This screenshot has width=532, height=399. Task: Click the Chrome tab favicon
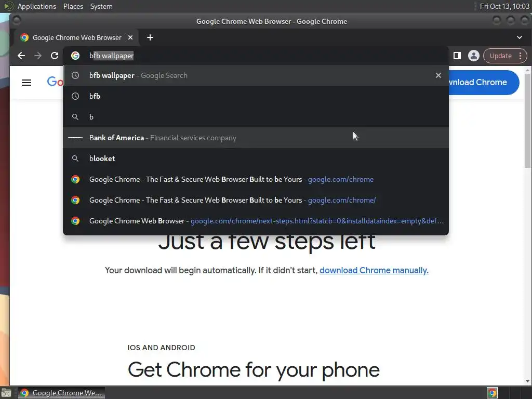coord(24,37)
